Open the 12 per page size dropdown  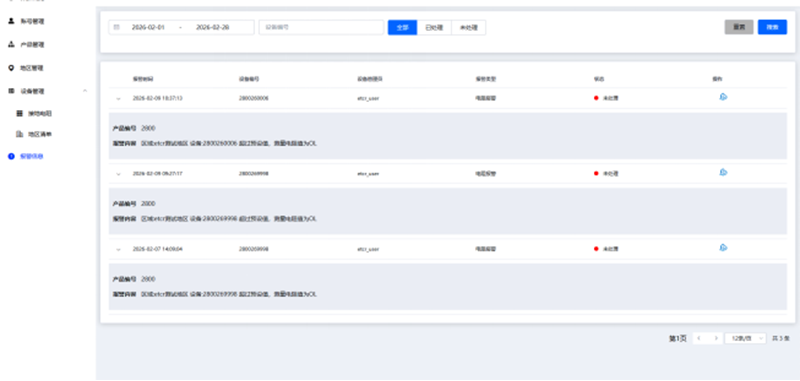coord(745,338)
